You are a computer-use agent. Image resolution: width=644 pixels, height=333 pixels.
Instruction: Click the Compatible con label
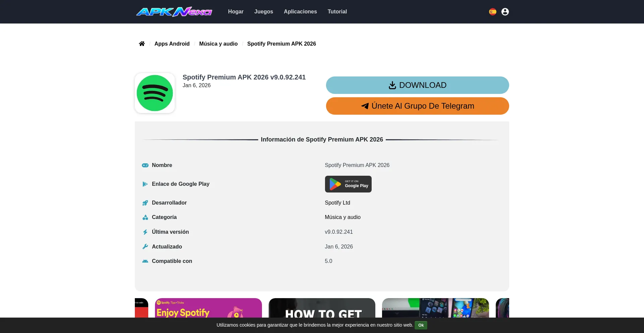click(x=172, y=261)
